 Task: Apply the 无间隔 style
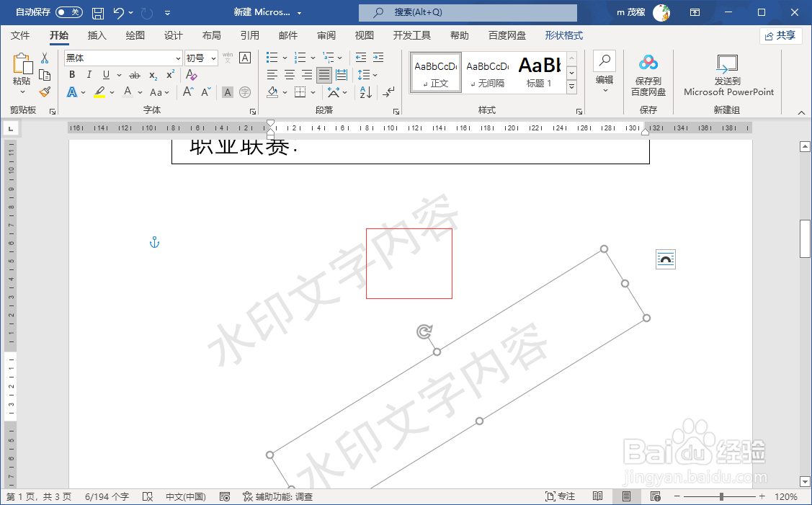click(x=487, y=73)
